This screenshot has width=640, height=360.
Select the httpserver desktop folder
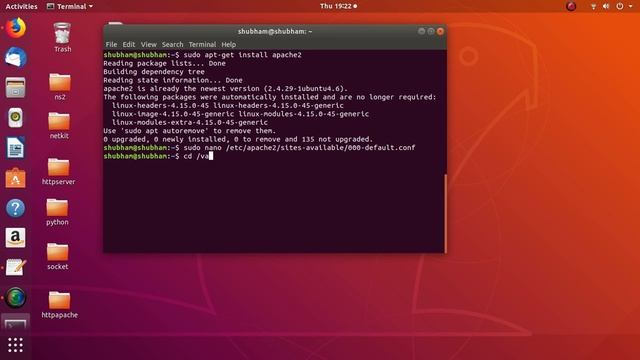pos(58,171)
